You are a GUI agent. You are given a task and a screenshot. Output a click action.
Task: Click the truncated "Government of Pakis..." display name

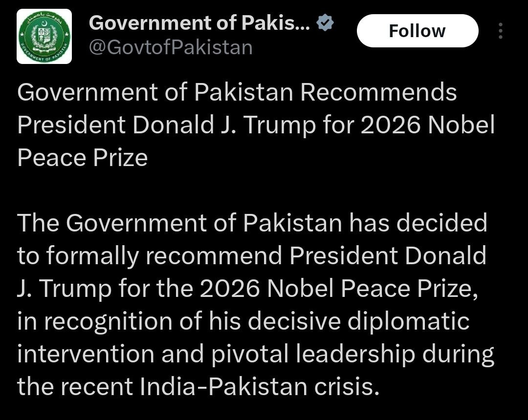[199, 22]
